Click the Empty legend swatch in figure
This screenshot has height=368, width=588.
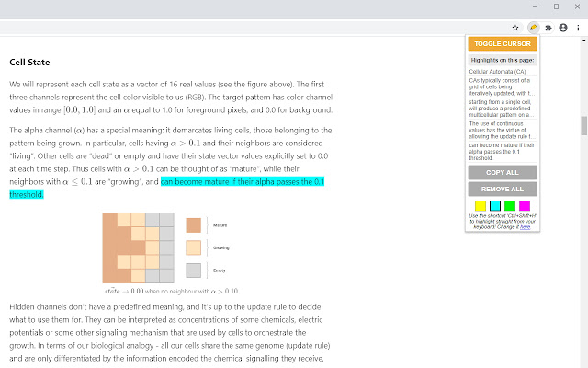[x=194, y=270]
